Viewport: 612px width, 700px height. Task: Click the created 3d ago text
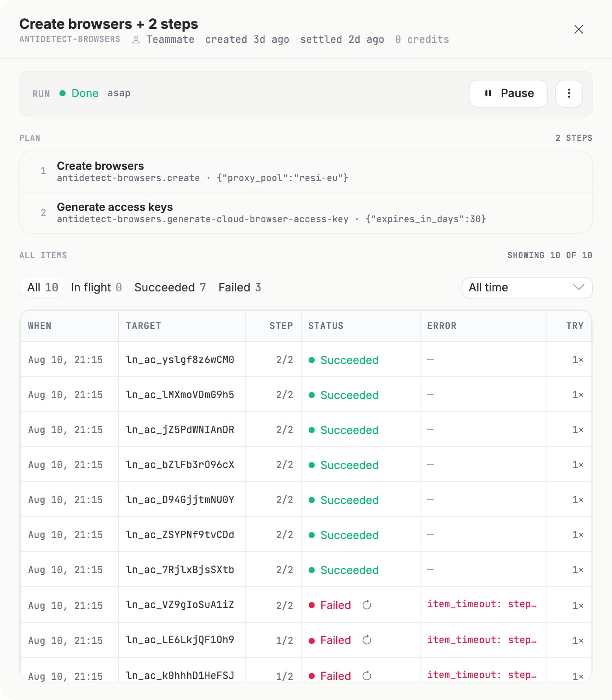coord(247,39)
